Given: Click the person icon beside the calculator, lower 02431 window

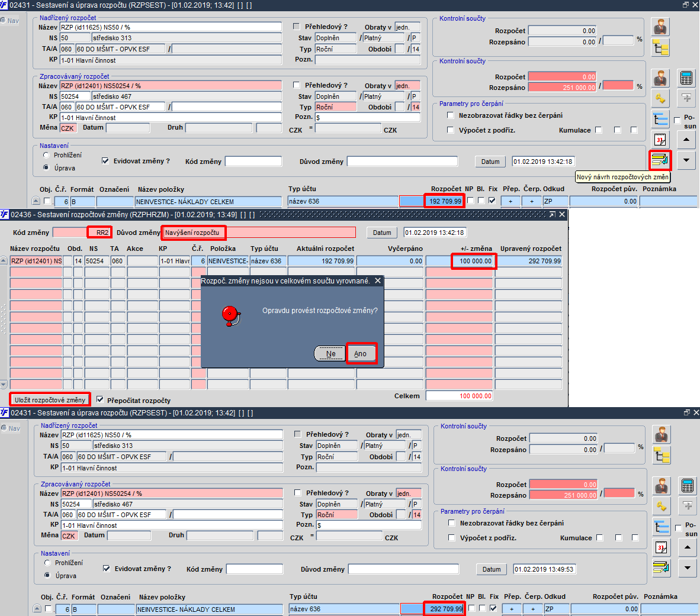Looking at the screenshot, I should (661, 486).
